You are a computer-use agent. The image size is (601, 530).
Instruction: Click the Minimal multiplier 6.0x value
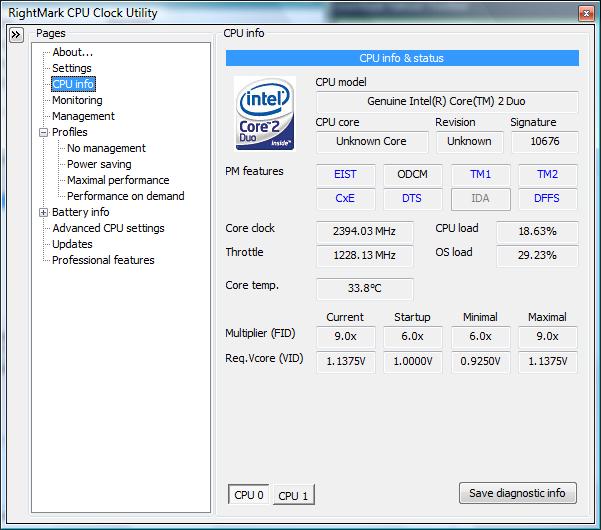pyautogui.click(x=481, y=337)
